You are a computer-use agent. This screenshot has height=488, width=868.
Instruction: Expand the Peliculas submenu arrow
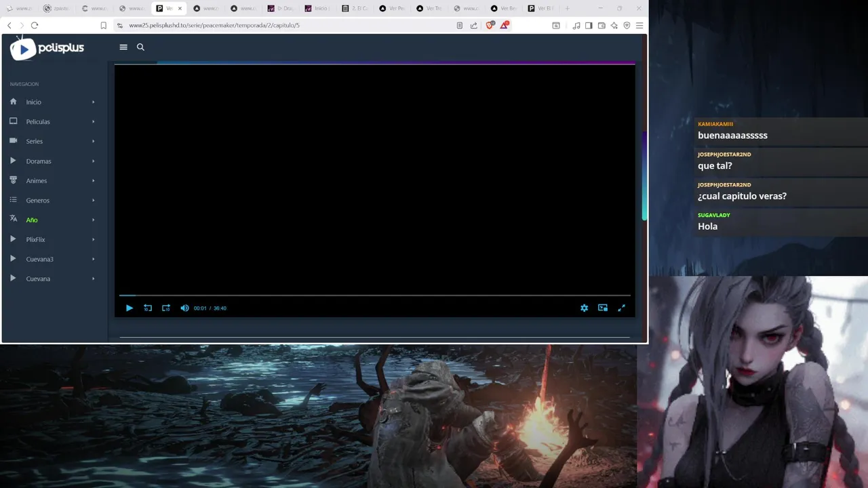pos(94,121)
